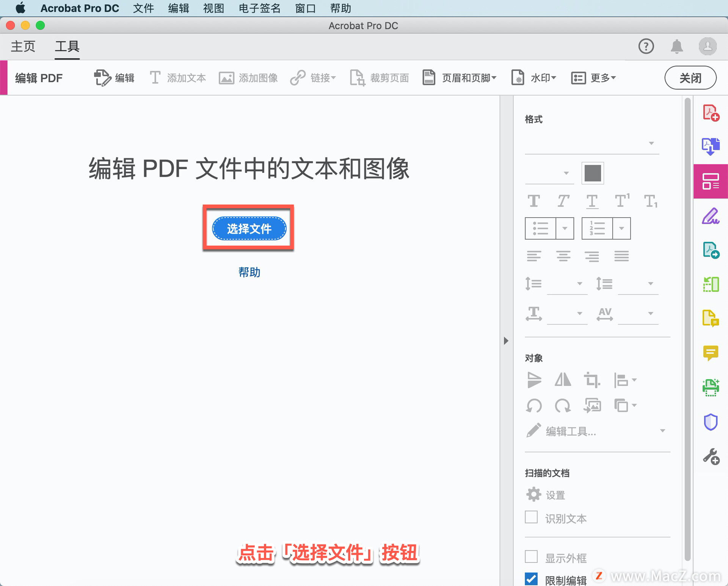
Task: Click the 帮助 link below the button
Action: point(249,272)
